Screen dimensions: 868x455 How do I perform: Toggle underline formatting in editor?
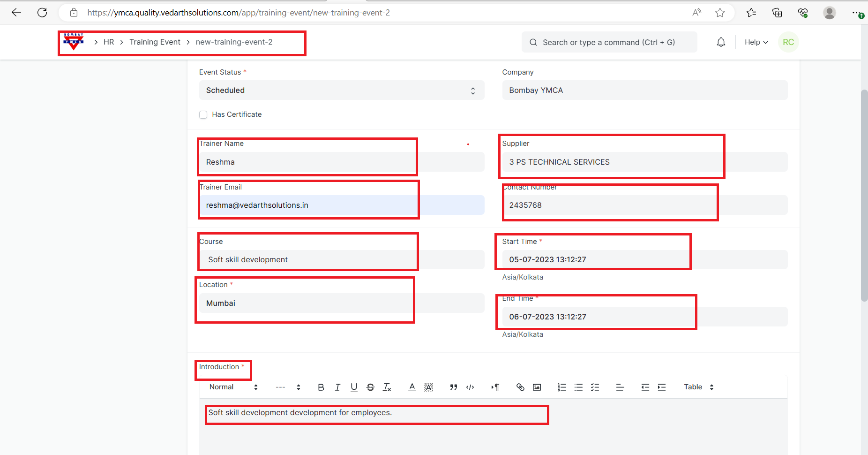354,387
